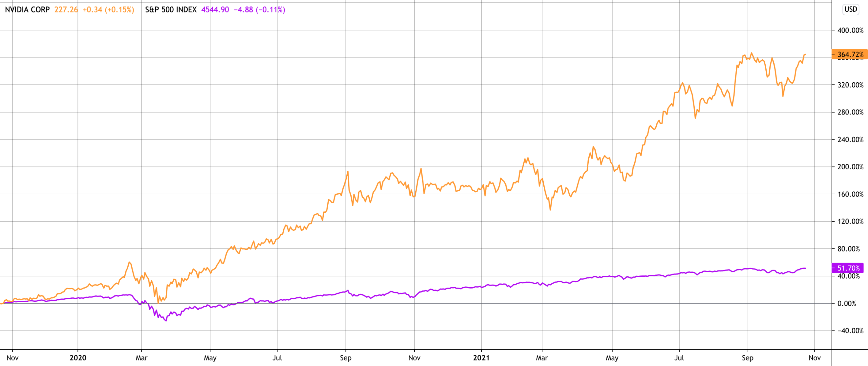
Task: Click the 2021 label on time axis
Action: (x=481, y=357)
